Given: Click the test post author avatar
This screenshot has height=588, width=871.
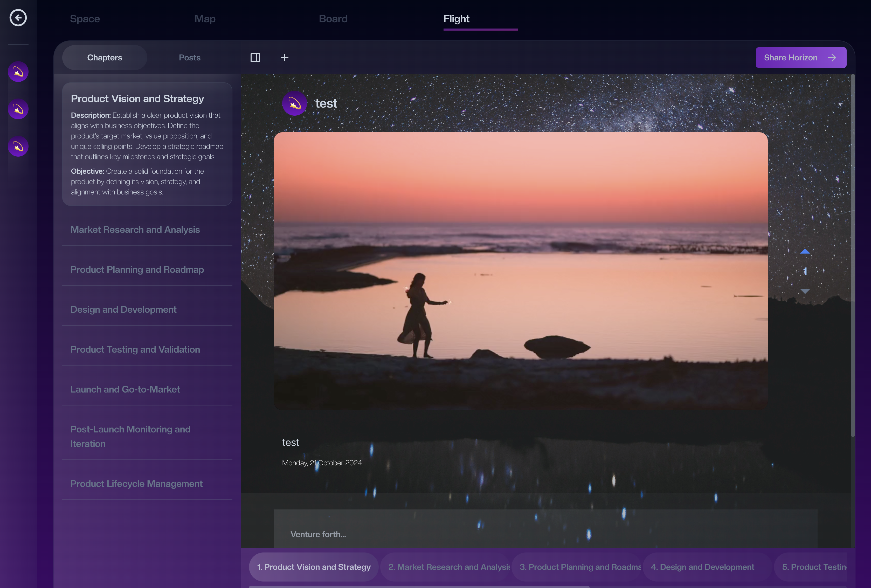Looking at the screenshot, I should 295,103.
